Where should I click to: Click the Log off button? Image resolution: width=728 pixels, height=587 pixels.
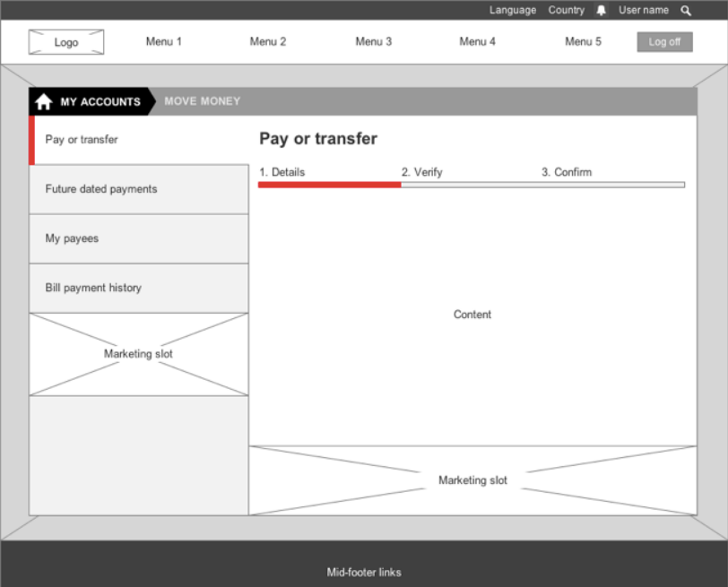[x=665, y=42]
